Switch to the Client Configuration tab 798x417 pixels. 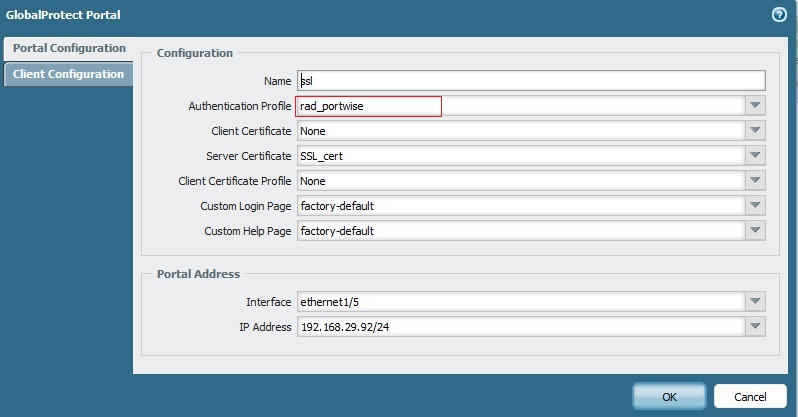(x=68, y=74)
